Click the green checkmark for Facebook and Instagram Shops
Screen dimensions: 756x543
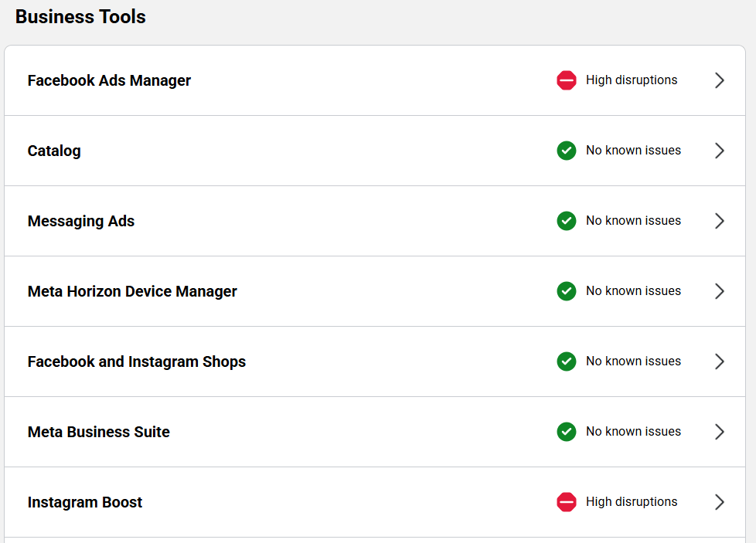(567, 361)
